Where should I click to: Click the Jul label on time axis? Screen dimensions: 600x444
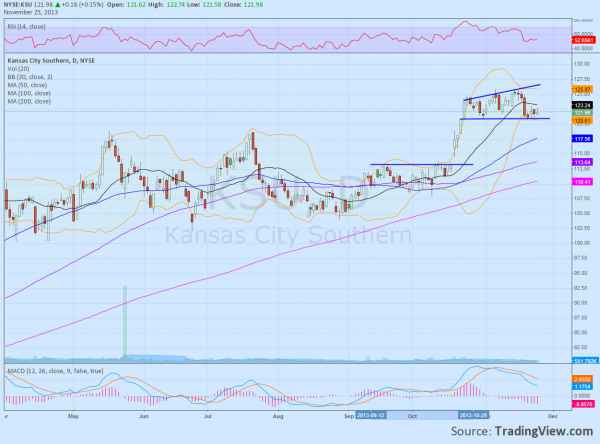208,416
